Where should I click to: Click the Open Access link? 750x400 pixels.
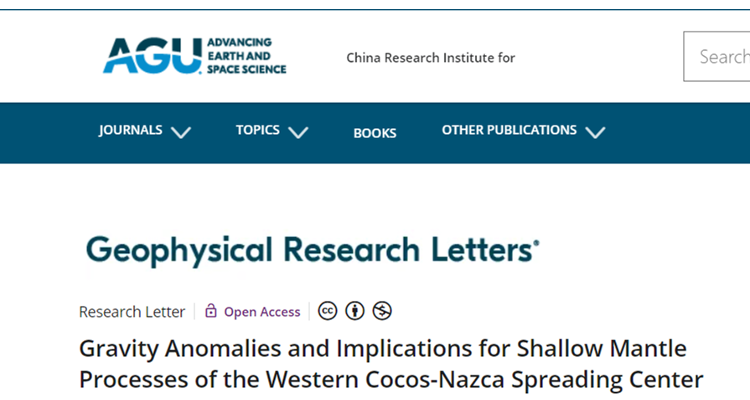click(262, 312)
